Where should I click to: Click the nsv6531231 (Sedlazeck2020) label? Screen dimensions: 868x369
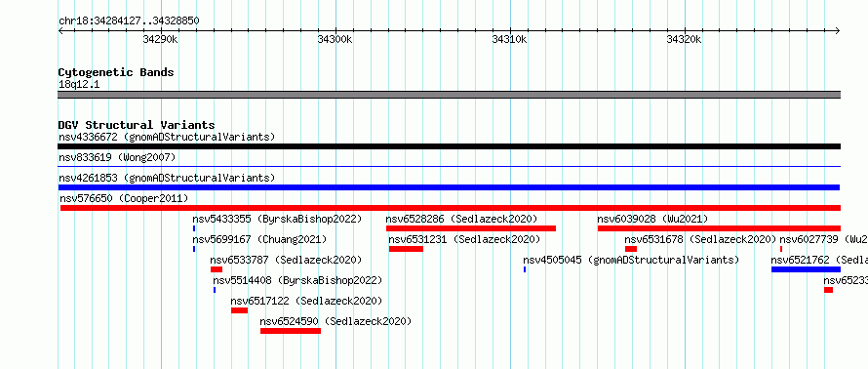point(464,239)
